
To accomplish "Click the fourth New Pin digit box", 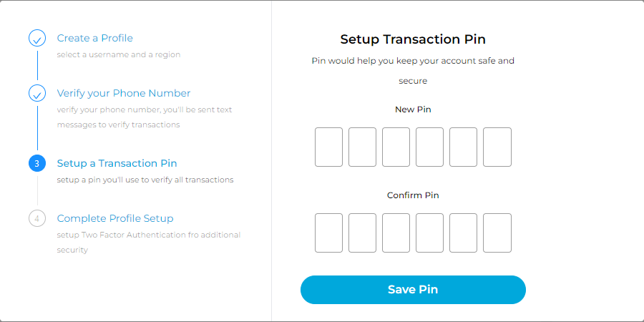I will point(430,147).
